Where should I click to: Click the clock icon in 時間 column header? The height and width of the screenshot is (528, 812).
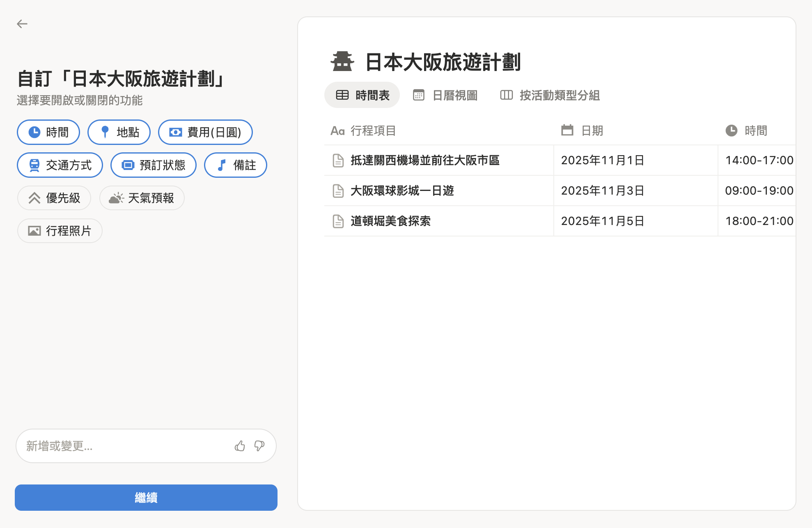click(x=731, y=131)
